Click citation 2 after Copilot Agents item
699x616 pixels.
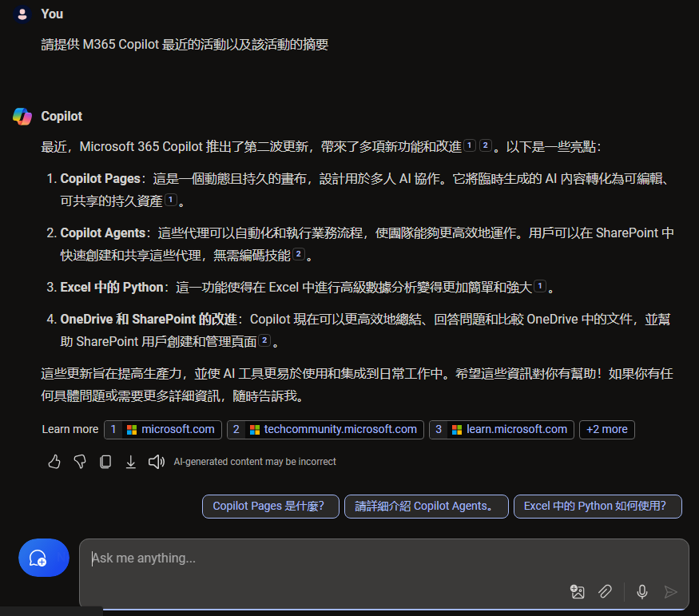click(299, 254)
